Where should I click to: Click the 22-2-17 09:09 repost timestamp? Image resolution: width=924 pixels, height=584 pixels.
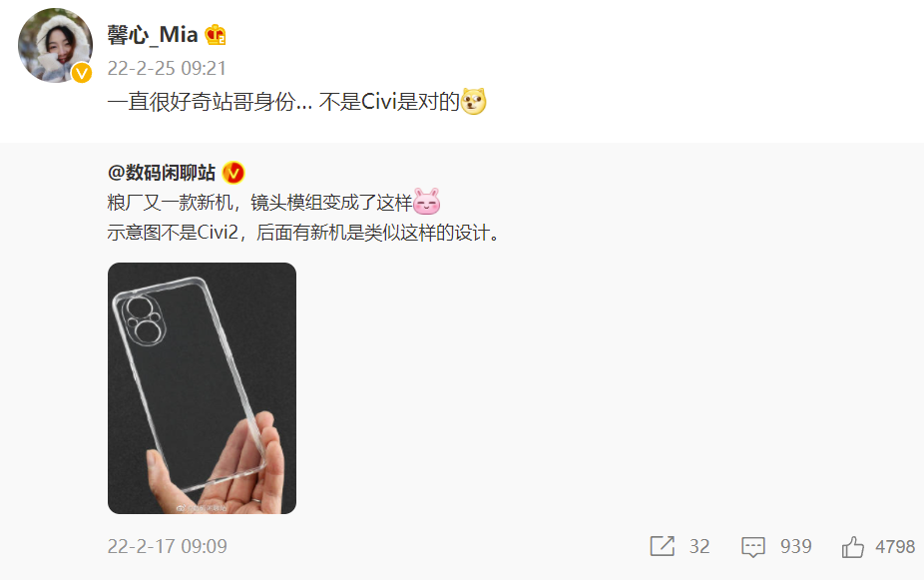(x=168, y=546)
